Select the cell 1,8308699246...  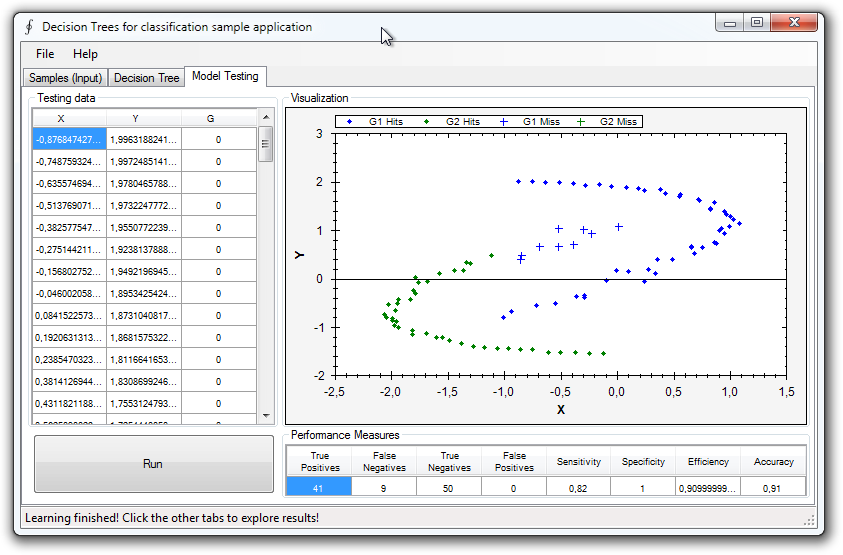pyautogui.click(x=144, y=382)
